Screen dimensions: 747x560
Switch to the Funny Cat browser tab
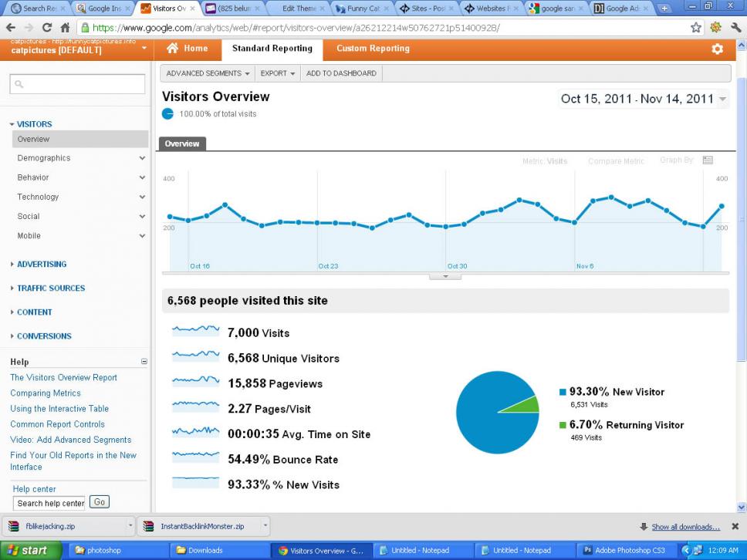tap(362, 8)
